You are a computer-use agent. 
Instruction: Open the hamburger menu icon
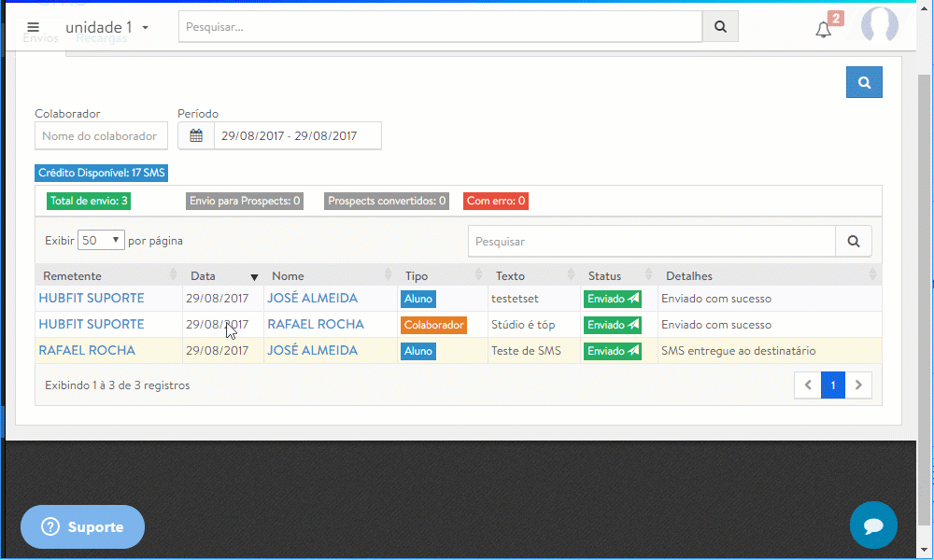tap(34, 27)
